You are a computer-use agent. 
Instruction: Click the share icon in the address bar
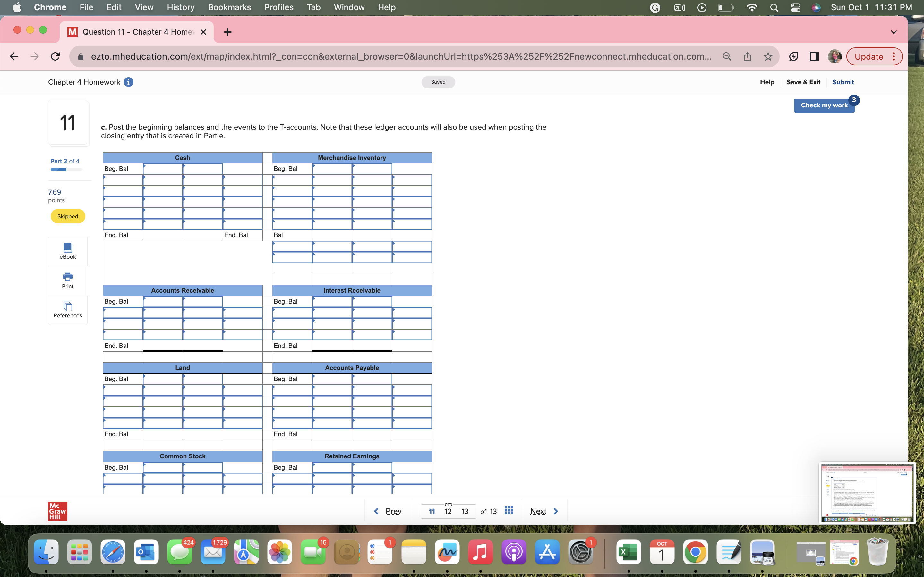pos(747,56)
